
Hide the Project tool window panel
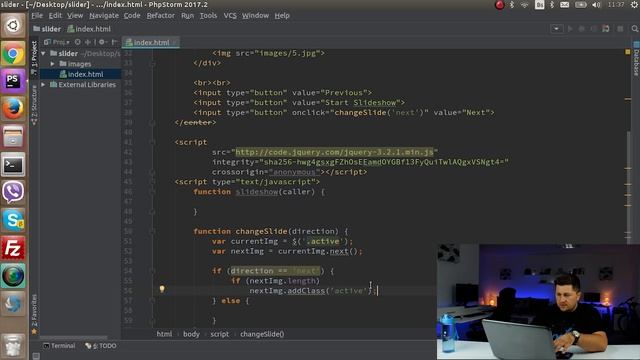click(x=115, y=42)
